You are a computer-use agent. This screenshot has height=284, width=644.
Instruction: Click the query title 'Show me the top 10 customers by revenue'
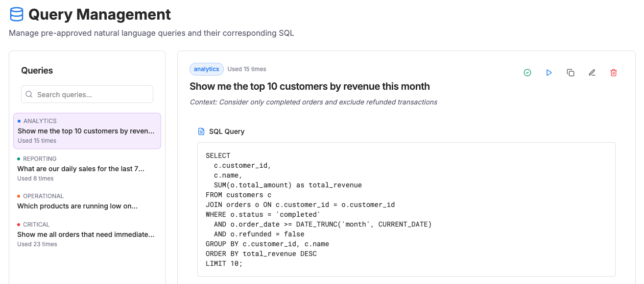coord(310,86)
